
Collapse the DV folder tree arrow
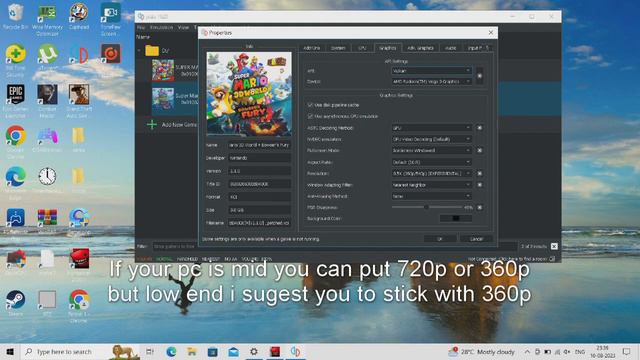coord(140,51)
